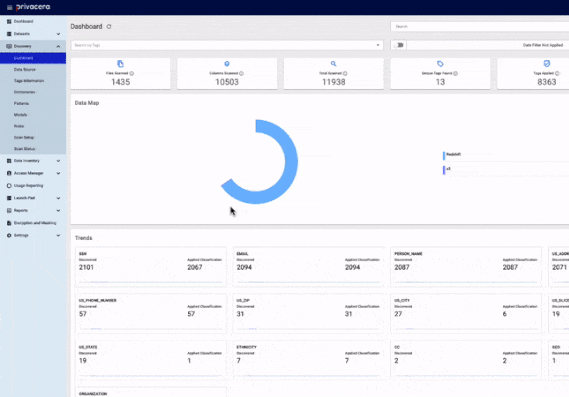Open the hamburger menu beside the Privacera logo
Image resolution: width=569 pixels, height=397 pixels.
tap(9, 7)
